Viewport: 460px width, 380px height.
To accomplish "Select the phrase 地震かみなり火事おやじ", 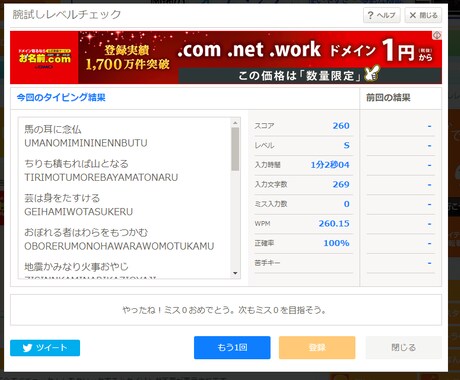I will point(76,267).
